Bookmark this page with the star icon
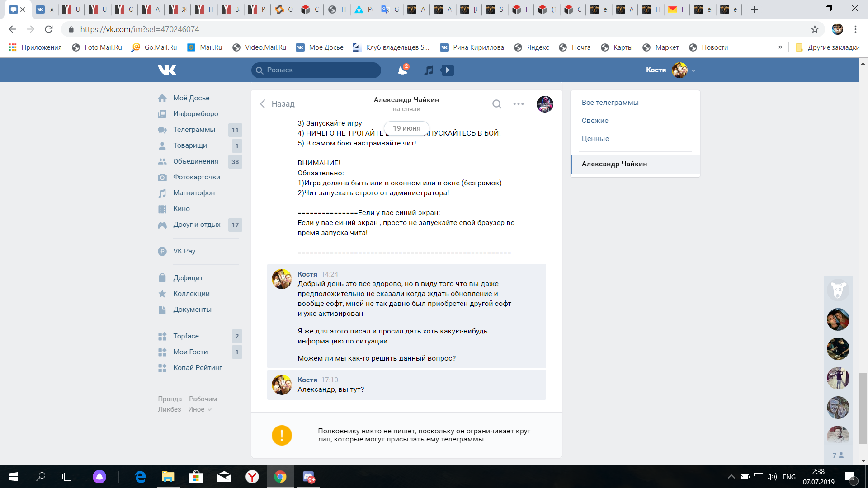 [815, 29]
